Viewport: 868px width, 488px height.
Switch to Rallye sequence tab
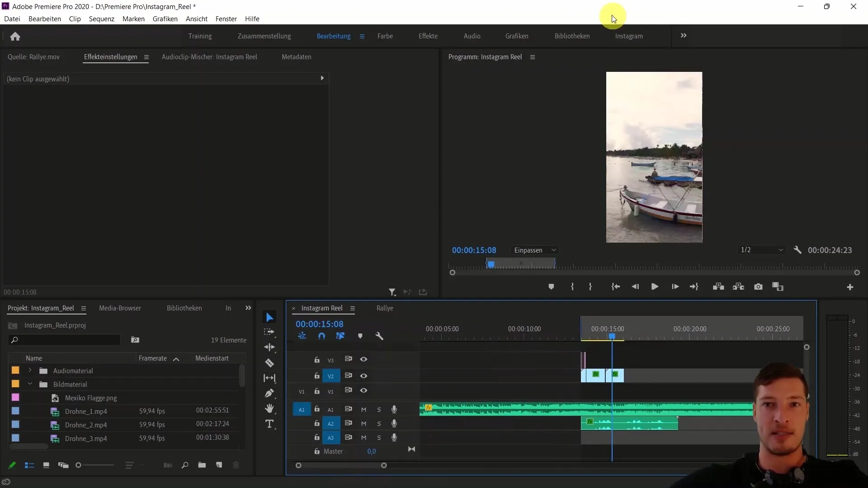pos(385,308)
